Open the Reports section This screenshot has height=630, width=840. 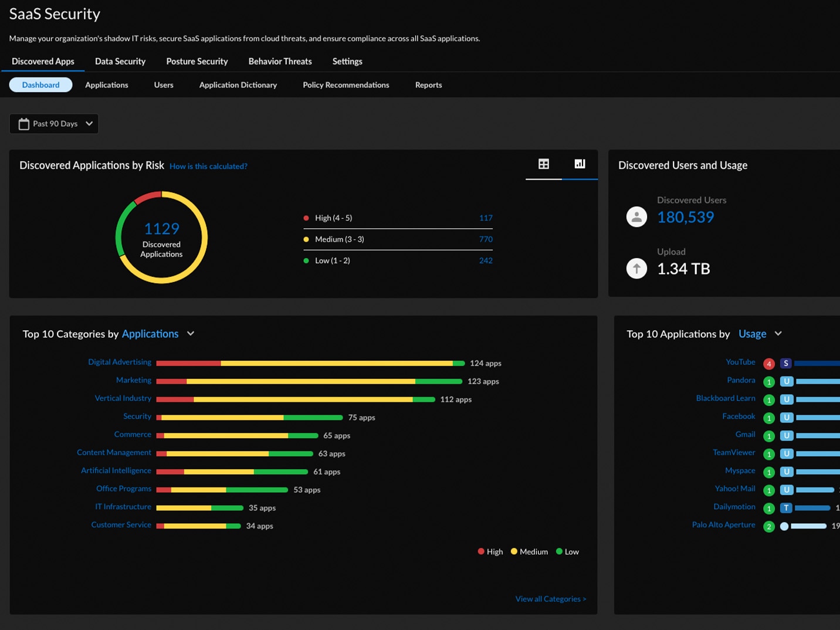click(x=428, y=85)
